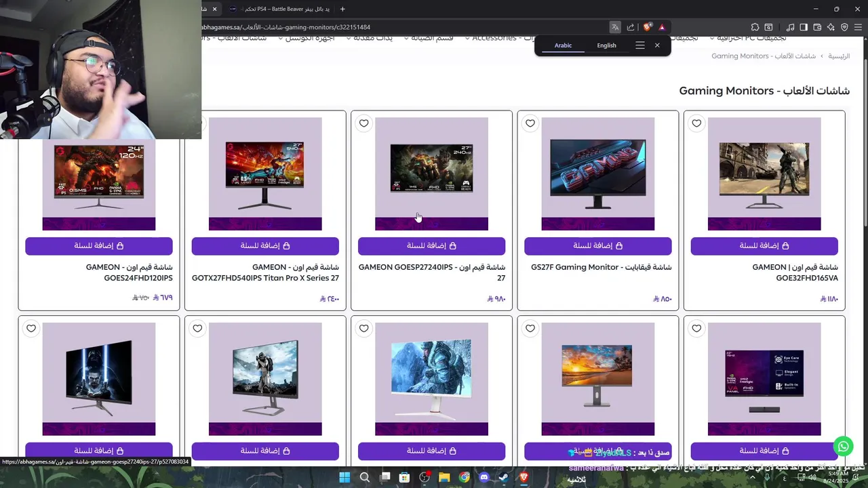Select the Arabic tab in translate popup
The image size is (868, 488).
click(564, 45)
